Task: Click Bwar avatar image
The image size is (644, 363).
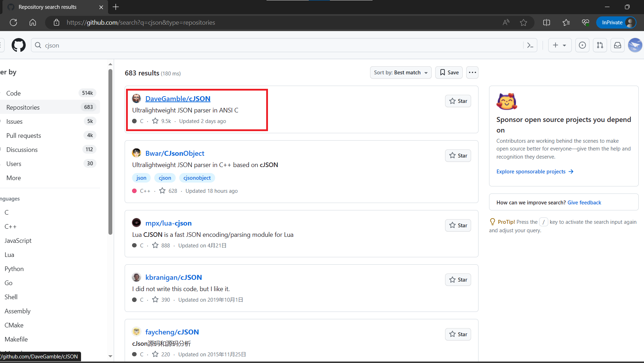Action: point(136,153)
